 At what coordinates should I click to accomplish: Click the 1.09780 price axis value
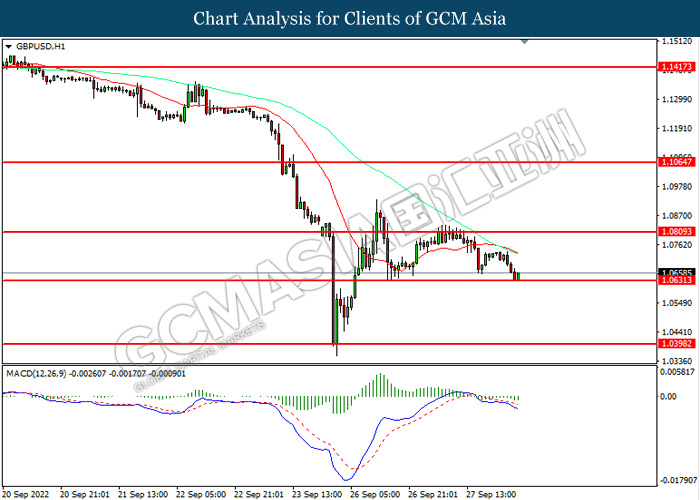pos(677,186)
